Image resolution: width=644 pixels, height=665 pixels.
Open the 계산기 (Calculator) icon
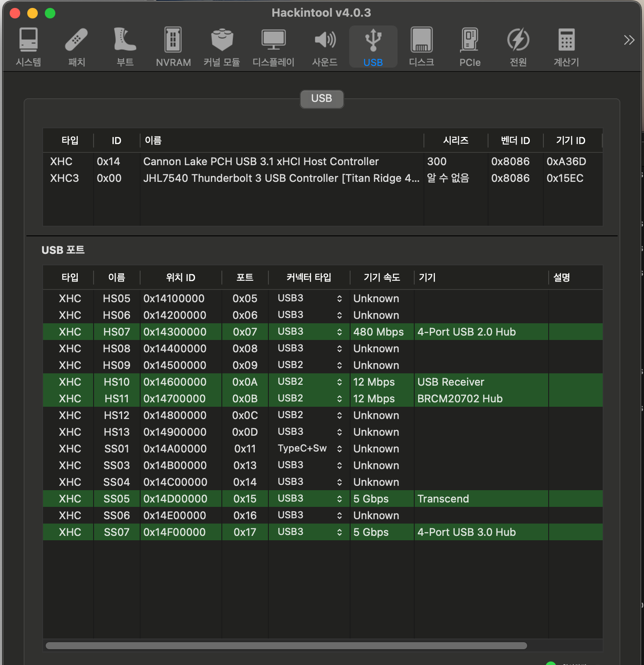coord(566,47)
